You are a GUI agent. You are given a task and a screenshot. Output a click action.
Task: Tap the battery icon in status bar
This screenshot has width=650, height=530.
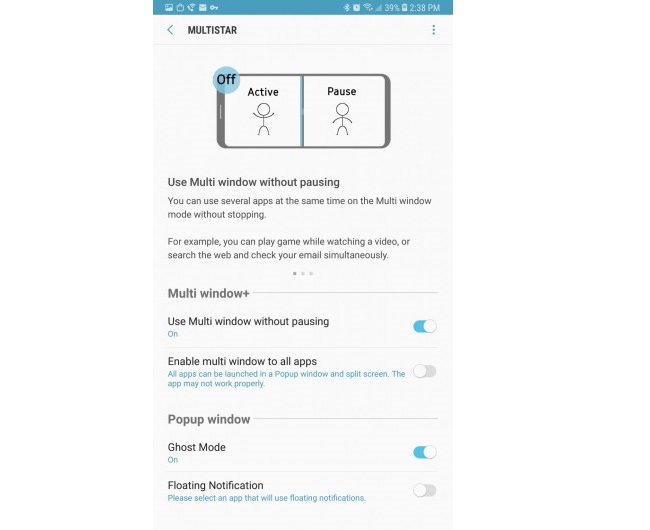[404, 7]
